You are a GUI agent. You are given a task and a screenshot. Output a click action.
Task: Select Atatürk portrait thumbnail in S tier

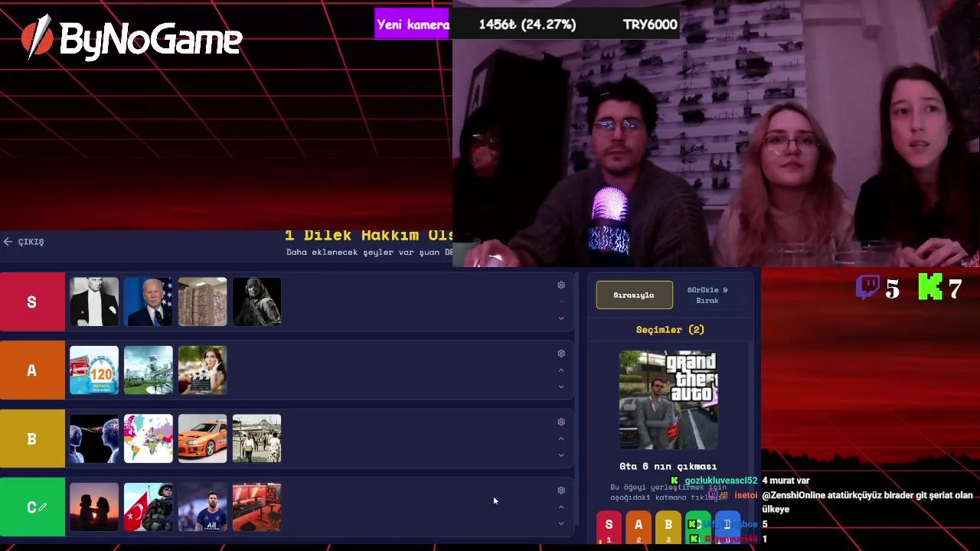pos(94,302)
